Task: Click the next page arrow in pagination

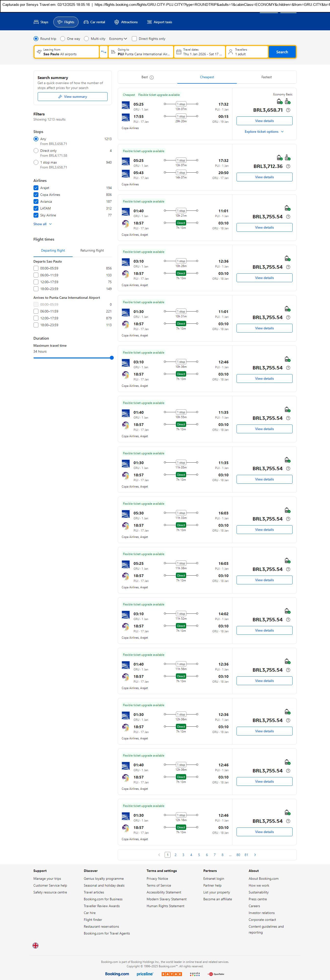Action: (255, 855)
